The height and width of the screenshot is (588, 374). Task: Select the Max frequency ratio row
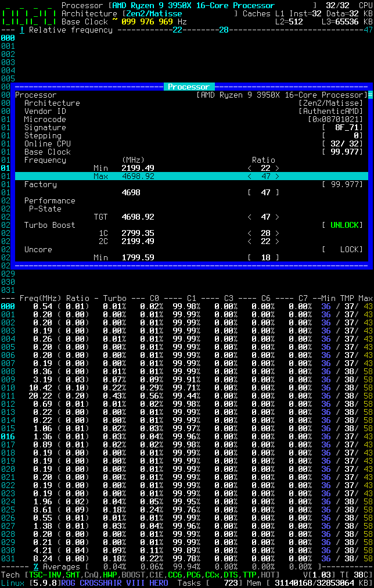191,176
